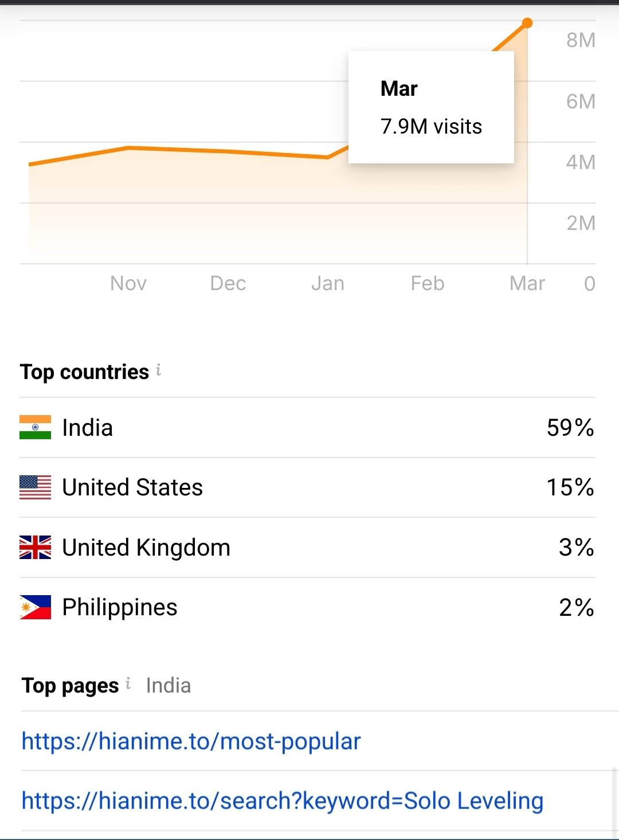Viewport: 619px width, 840px height.
Task: Click the info icon beside Top countries
Action: pyautogui.click(x=159, y=370)
